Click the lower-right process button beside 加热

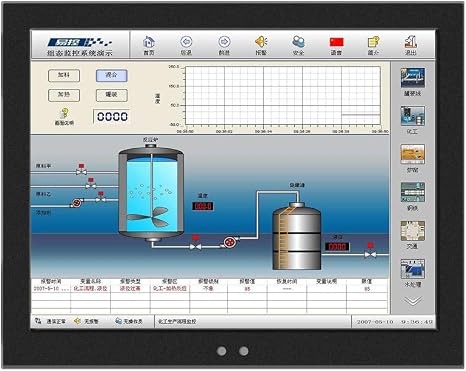pos(112,95)
